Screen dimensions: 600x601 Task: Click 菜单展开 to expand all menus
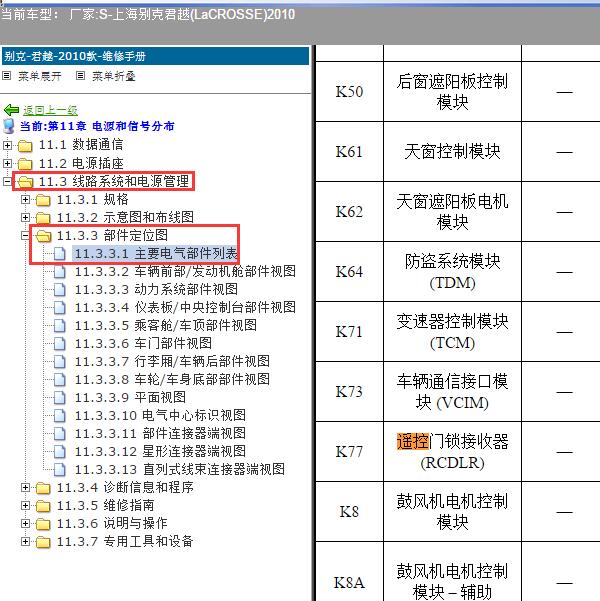[x=40, y=76]
